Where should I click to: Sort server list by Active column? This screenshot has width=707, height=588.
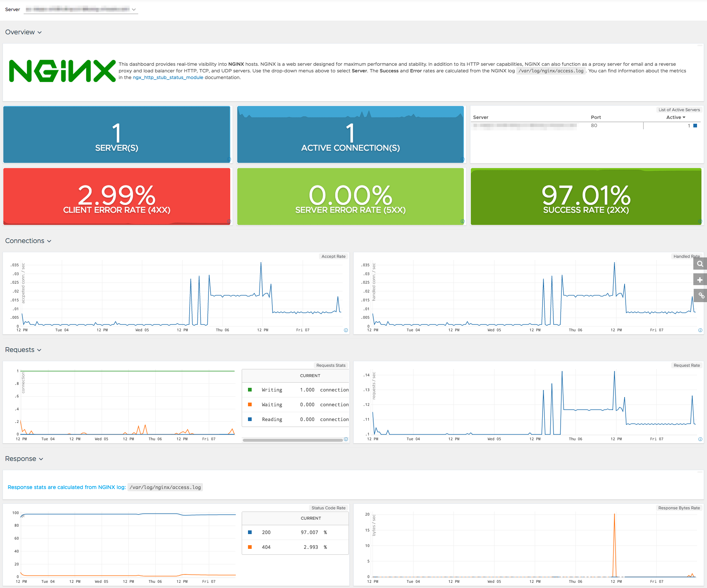coord(675,117)
